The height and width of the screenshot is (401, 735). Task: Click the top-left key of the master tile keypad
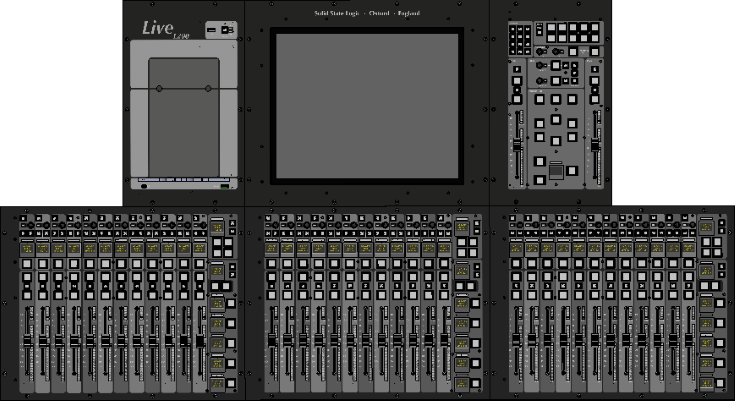click(512, 29)
